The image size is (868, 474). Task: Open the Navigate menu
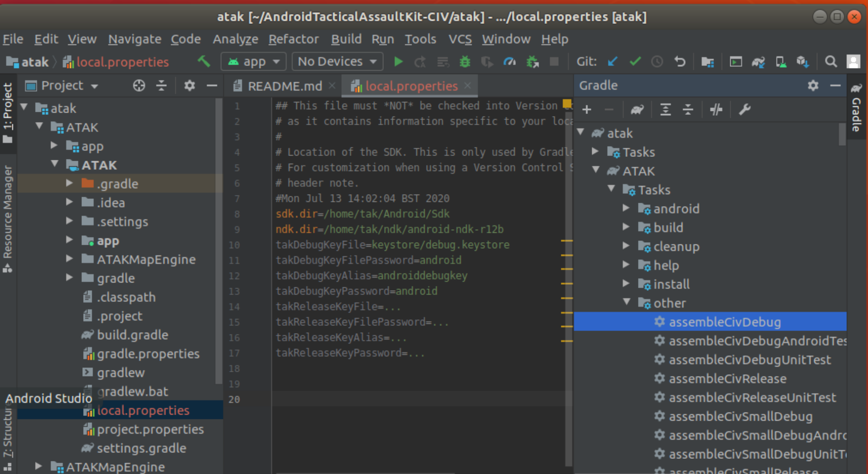(135, 39)
